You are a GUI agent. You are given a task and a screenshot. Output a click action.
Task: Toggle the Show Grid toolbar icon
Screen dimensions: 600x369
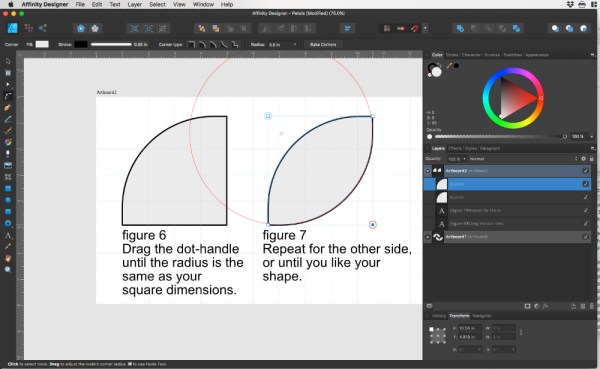tap(387, 28)
